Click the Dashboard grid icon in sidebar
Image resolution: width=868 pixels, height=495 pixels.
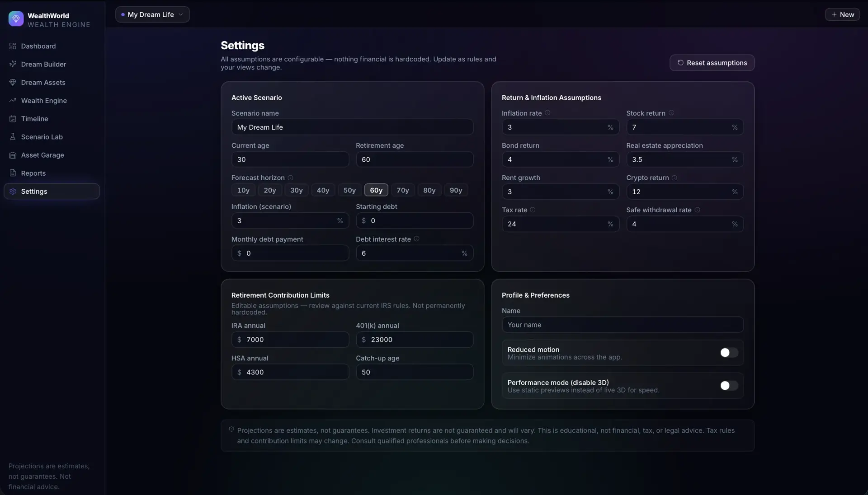coord(13,46)
